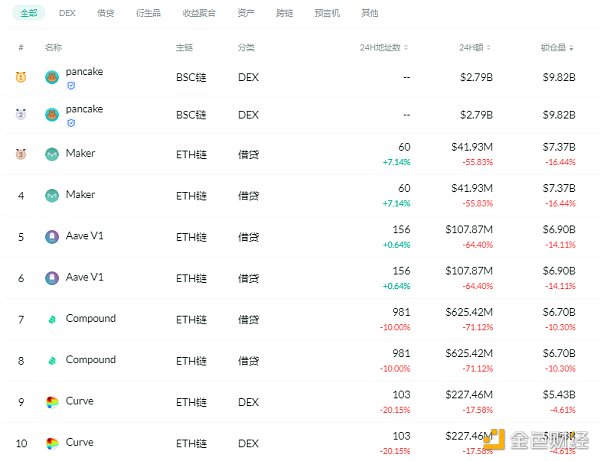Viewport: 600px width, 461px height.
Task: Click the Maker logo in row 4
Action: click(x=52, y=196)
